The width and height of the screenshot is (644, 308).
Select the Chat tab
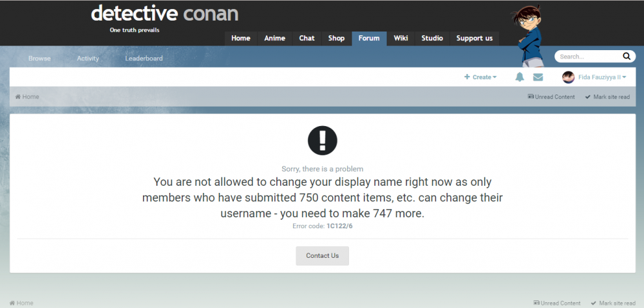(307, 39)
